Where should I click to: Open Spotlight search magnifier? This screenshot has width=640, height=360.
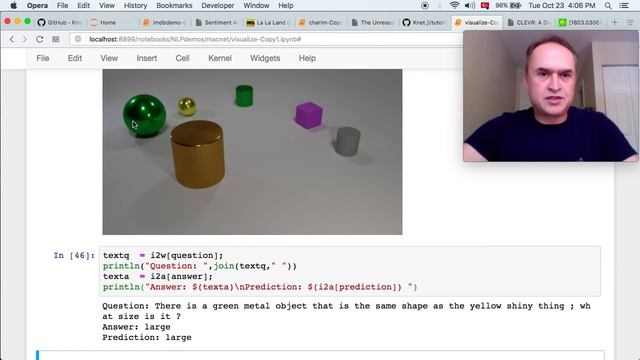(x=608, y=6)
